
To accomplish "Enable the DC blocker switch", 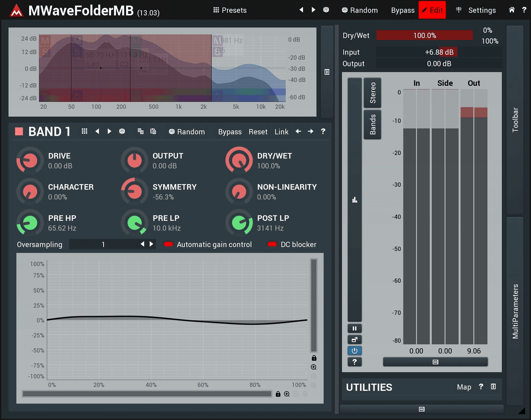I will (272, 244).
